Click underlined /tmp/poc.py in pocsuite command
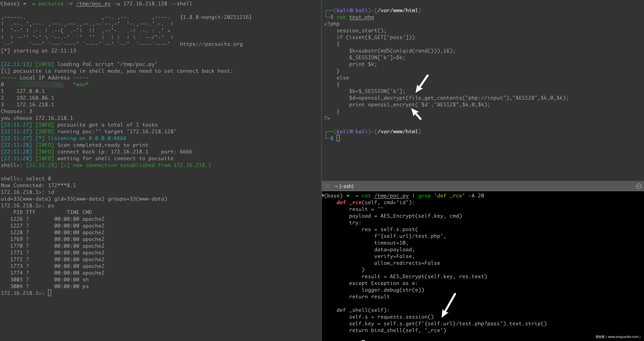 tap(93, 4)
